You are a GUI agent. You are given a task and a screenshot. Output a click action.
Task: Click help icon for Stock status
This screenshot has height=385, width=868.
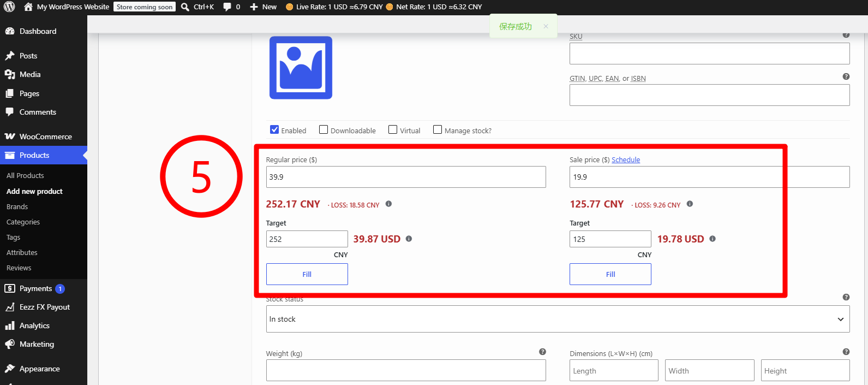846,297
